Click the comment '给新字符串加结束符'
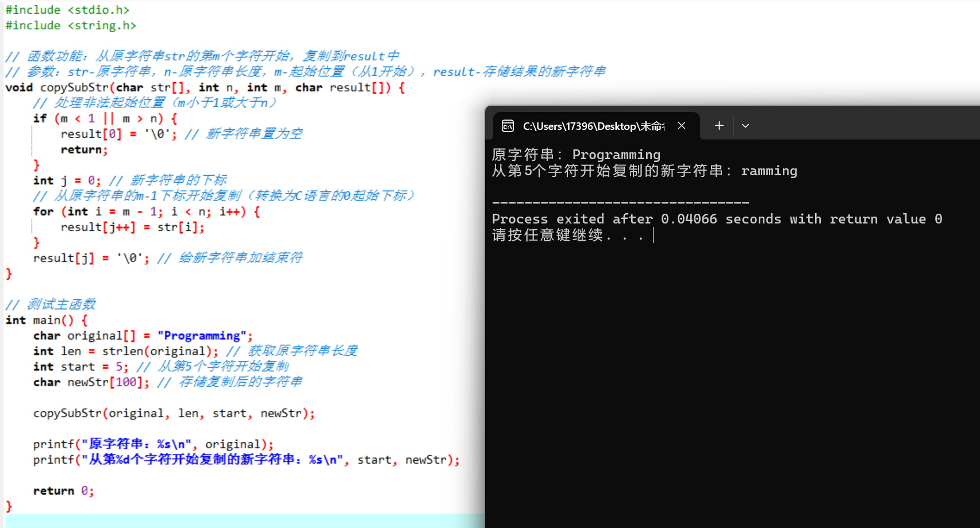The height and width of the screenshot is (528, 980). 230,258
